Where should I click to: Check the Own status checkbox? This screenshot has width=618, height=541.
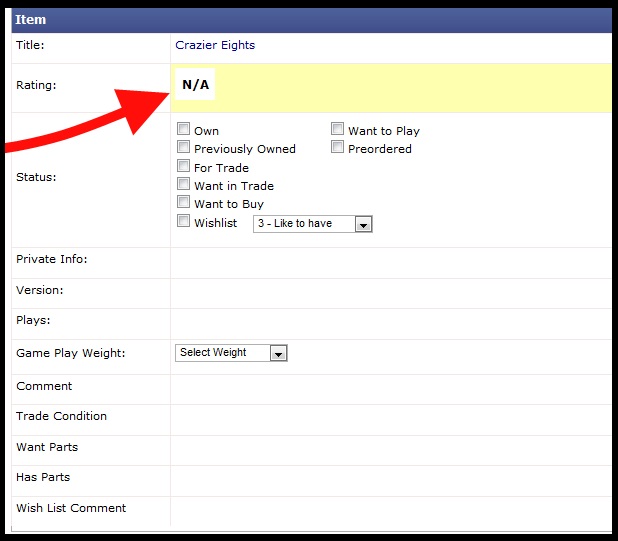(x=184, y=129)
